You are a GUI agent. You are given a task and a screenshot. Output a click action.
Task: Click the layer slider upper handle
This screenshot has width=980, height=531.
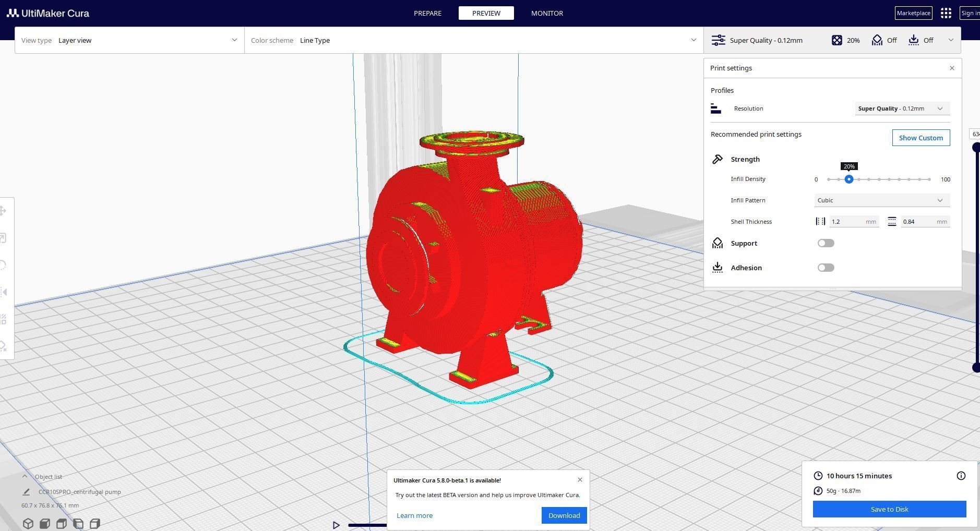pyautogui.click(x=976, y=148)
